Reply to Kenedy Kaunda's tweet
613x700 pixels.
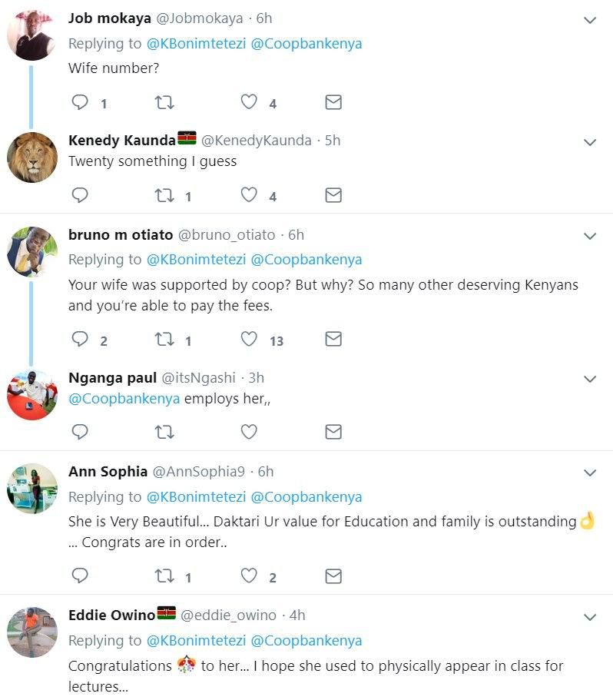80,195
